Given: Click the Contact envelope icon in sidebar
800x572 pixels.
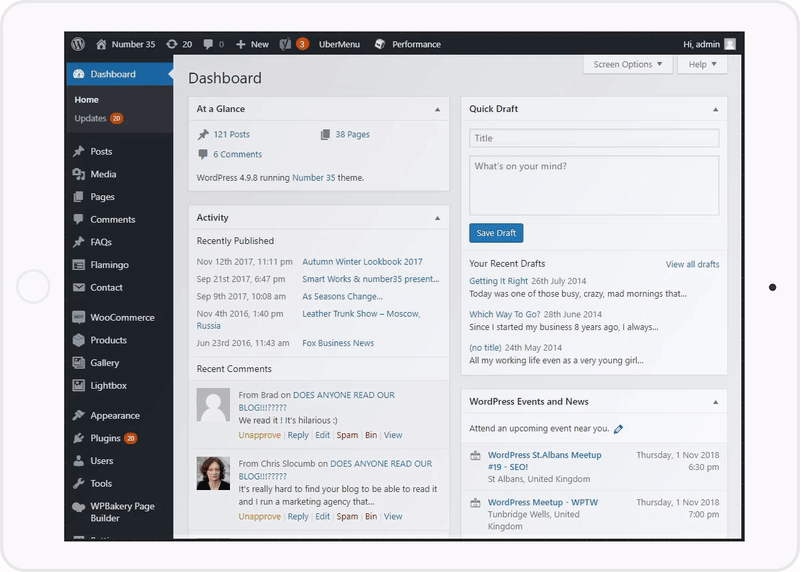Looking at the screenshot, I should point(79,287).
